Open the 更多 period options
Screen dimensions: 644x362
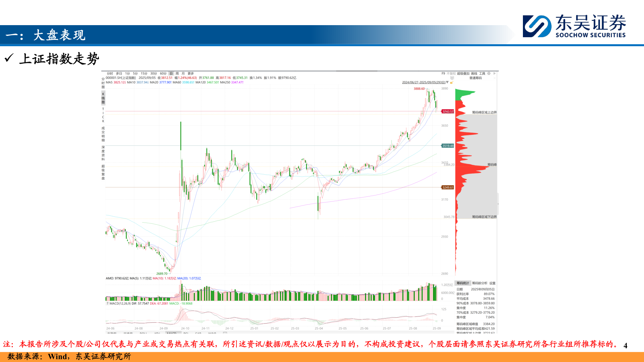pos(191,73)
